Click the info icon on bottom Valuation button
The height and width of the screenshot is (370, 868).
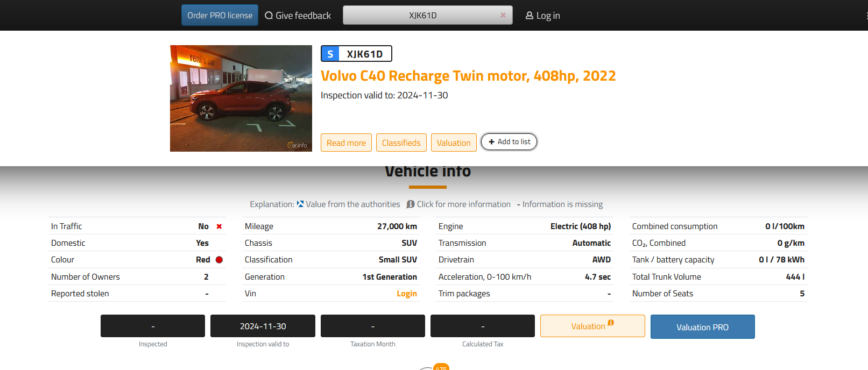tap(611, 323)
